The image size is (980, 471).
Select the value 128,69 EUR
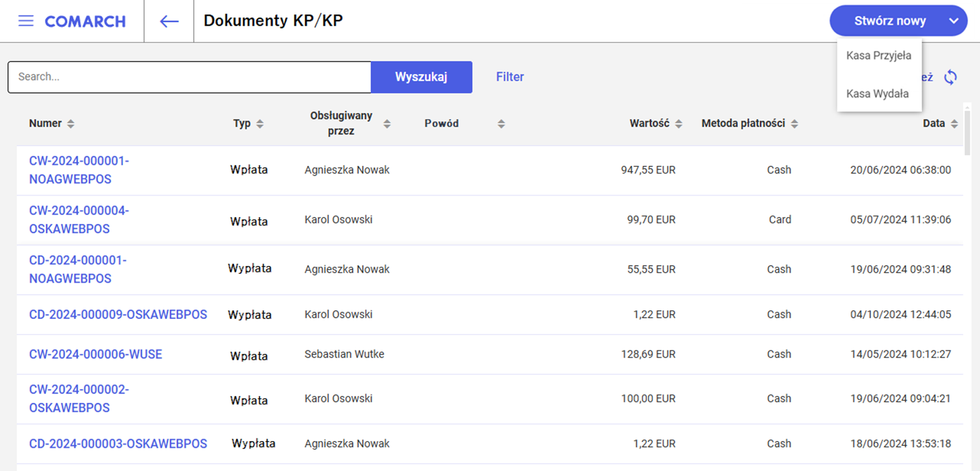(648, 355)
